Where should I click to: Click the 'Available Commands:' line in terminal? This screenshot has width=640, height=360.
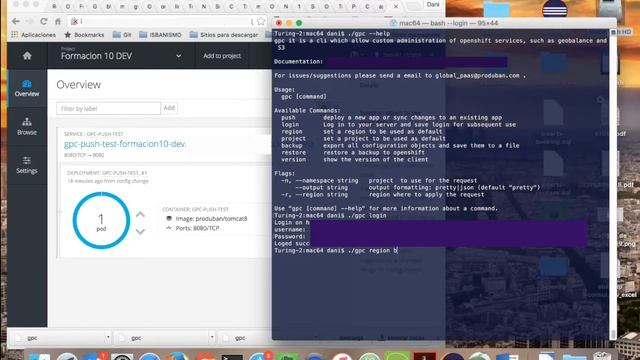307,111
